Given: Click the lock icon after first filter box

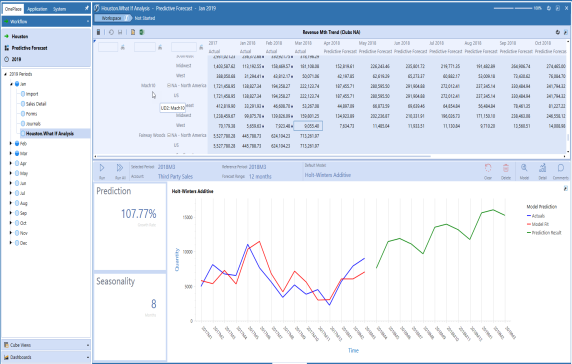Looking at the screenshot, I should 123,47.
